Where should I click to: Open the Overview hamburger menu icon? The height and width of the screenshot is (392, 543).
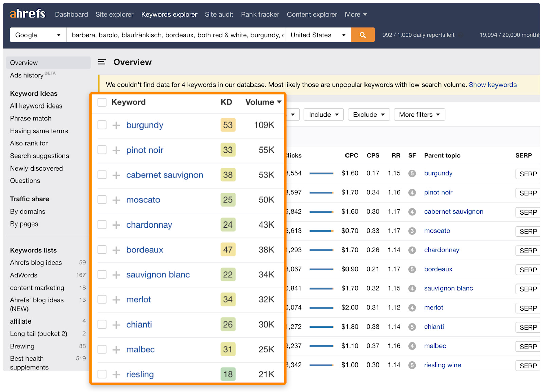102,62
